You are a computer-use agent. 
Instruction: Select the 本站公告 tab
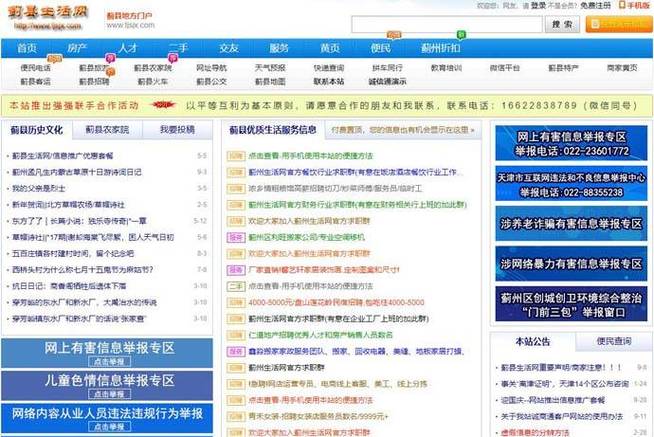pyautogui.click(x=533, y=342)
